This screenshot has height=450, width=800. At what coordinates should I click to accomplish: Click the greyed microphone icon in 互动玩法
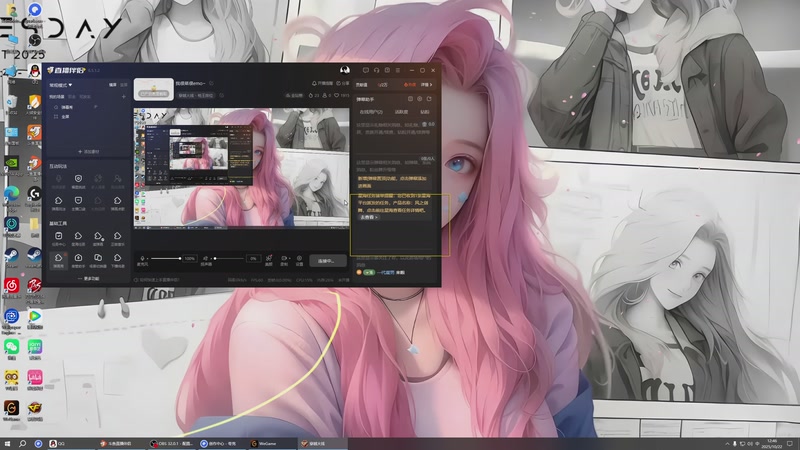59,179
